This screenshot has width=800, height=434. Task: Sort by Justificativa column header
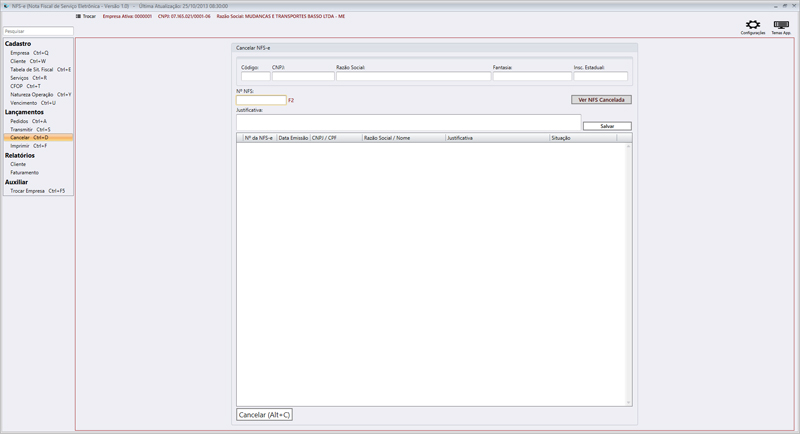(497, 138)
